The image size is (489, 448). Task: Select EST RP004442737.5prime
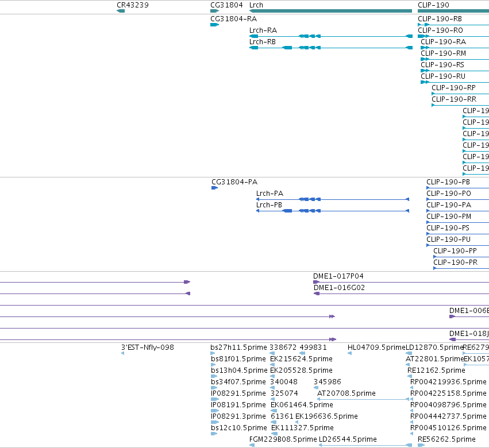coord(448,417)
